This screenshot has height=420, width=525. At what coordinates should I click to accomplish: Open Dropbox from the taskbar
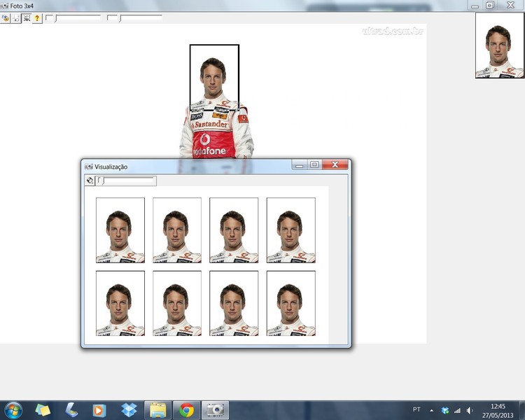tap(129, 410)
